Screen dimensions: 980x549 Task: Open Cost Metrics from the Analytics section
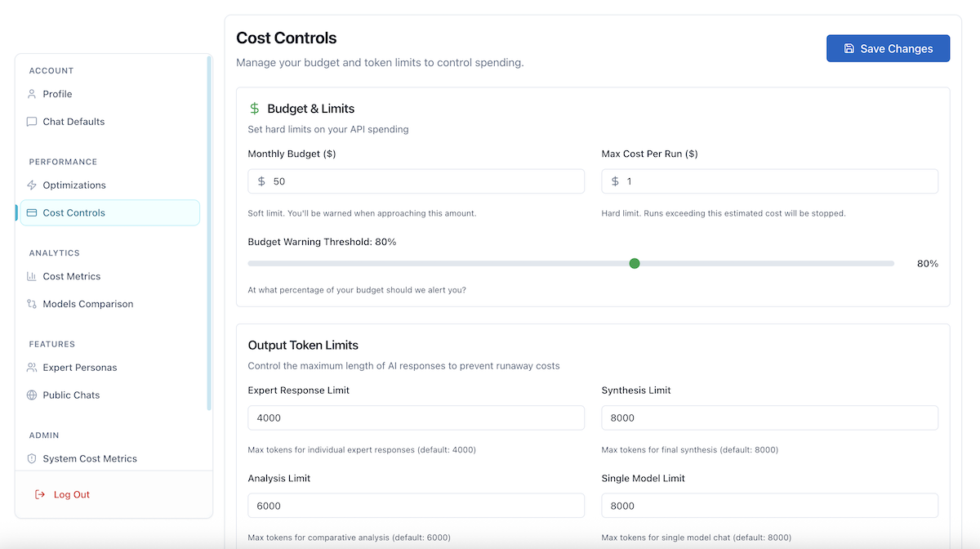[x=72, y=276]
